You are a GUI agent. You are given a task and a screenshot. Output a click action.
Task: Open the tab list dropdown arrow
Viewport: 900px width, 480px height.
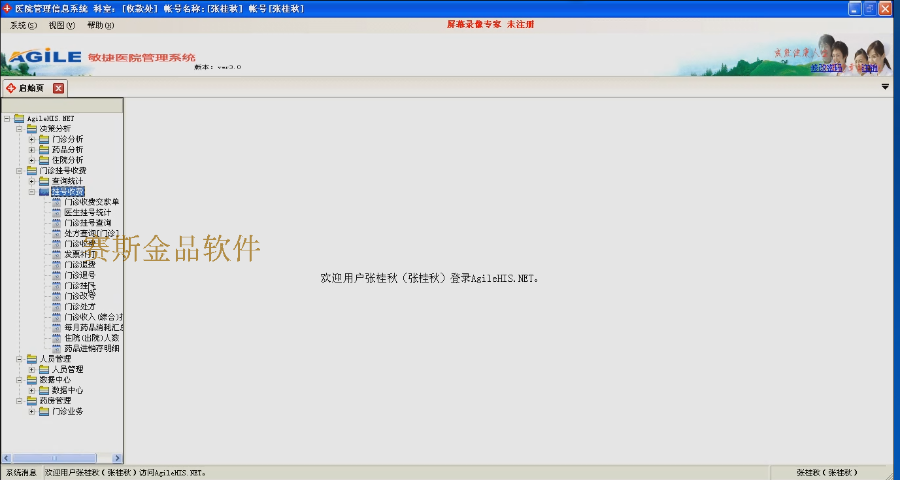(885, 87)
